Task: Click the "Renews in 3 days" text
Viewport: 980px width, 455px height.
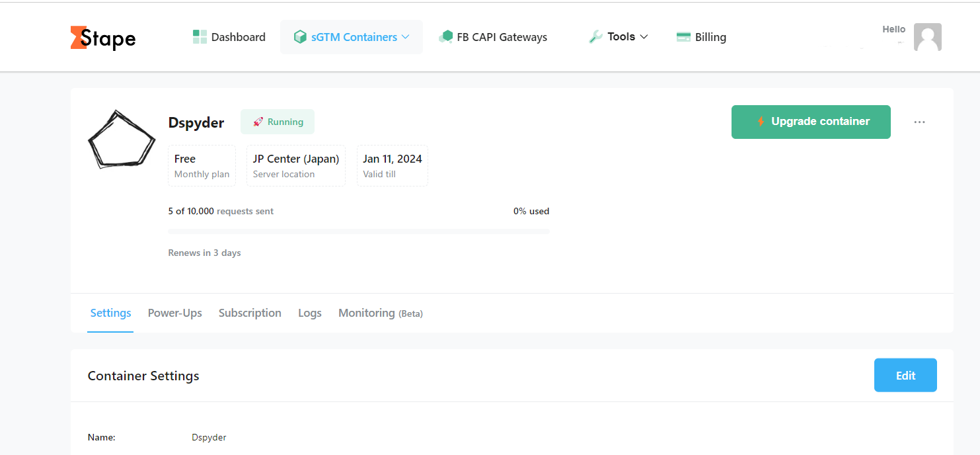Action: point(205,253)
